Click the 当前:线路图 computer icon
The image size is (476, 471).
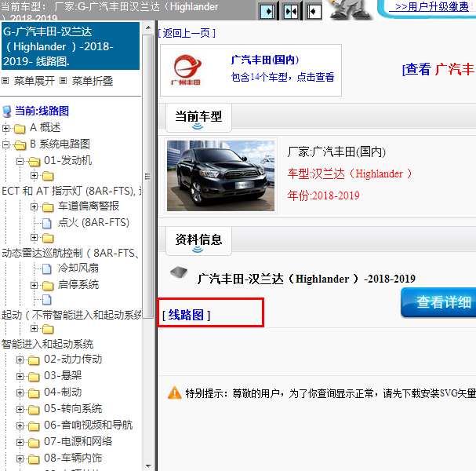7,111
